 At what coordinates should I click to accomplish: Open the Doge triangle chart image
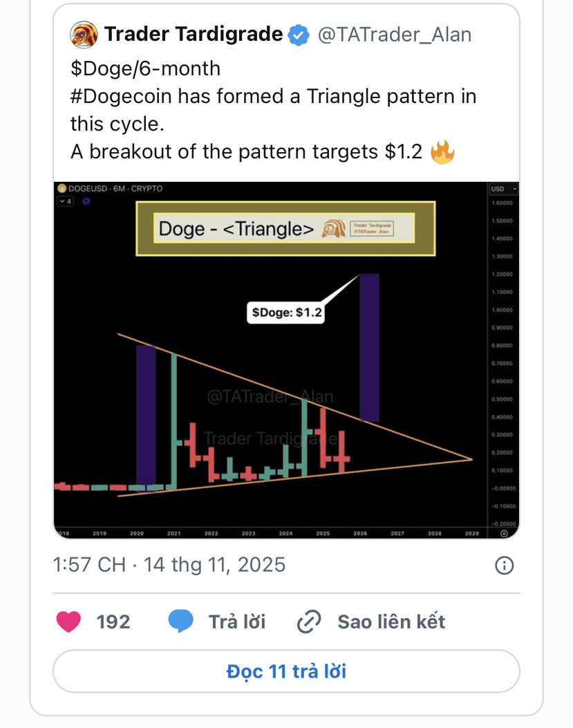(x=286, y=360)
